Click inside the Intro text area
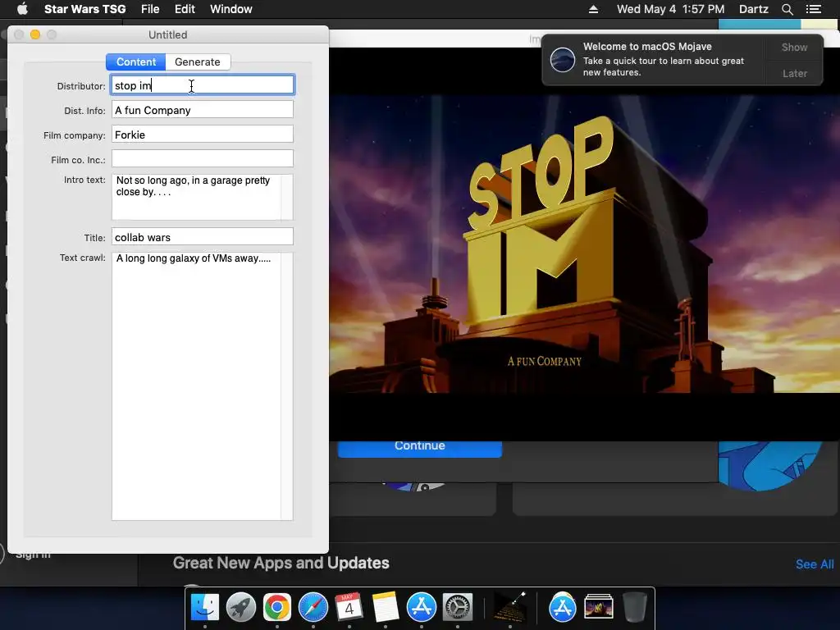 203,197
